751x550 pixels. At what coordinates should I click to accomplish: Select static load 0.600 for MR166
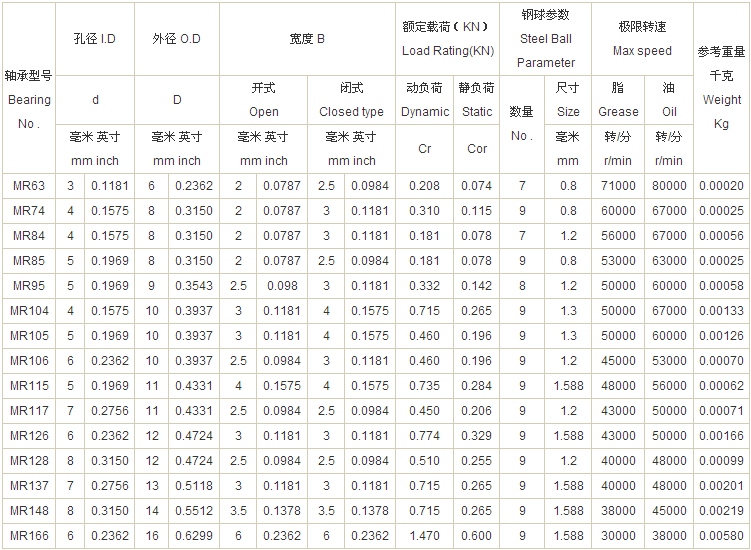pos(477,536)
